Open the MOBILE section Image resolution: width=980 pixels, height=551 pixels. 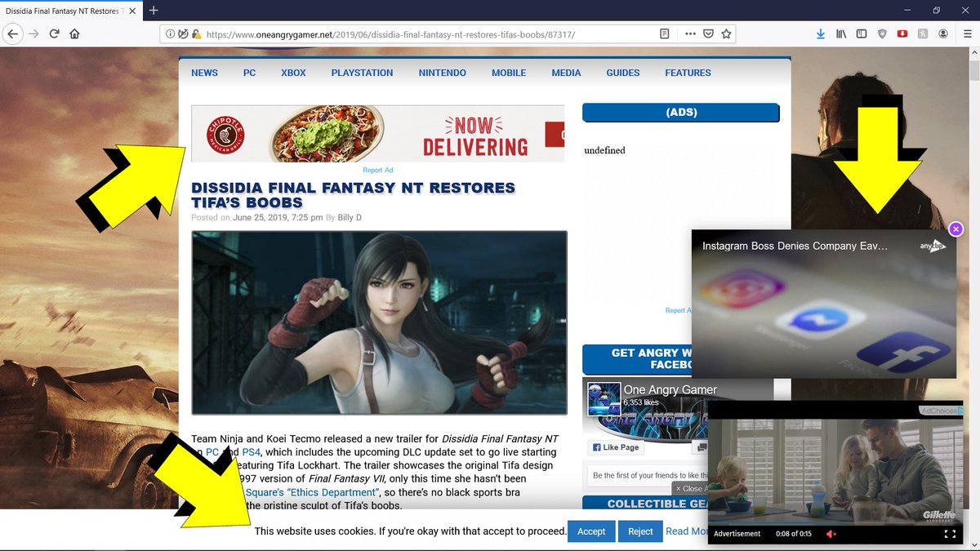point(509,73)
